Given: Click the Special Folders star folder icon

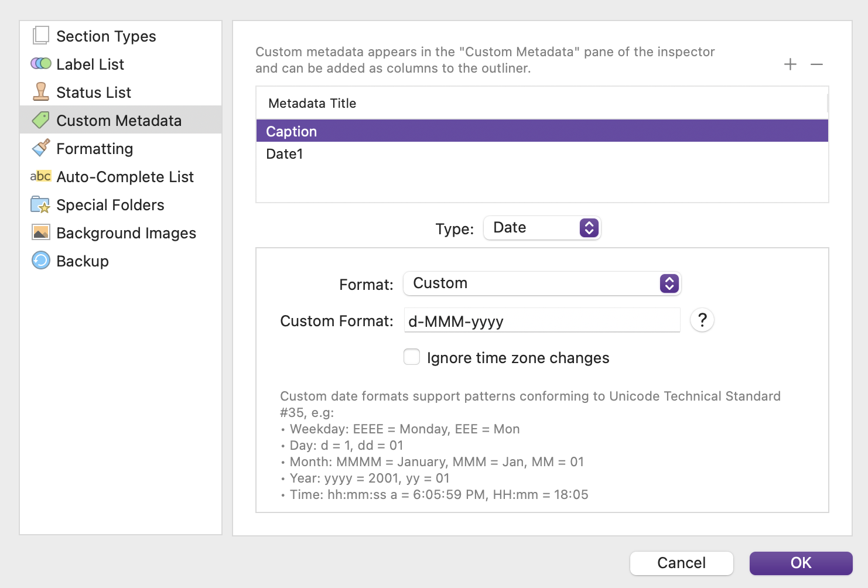Looking at the screenshot, I should pos(40,205).
